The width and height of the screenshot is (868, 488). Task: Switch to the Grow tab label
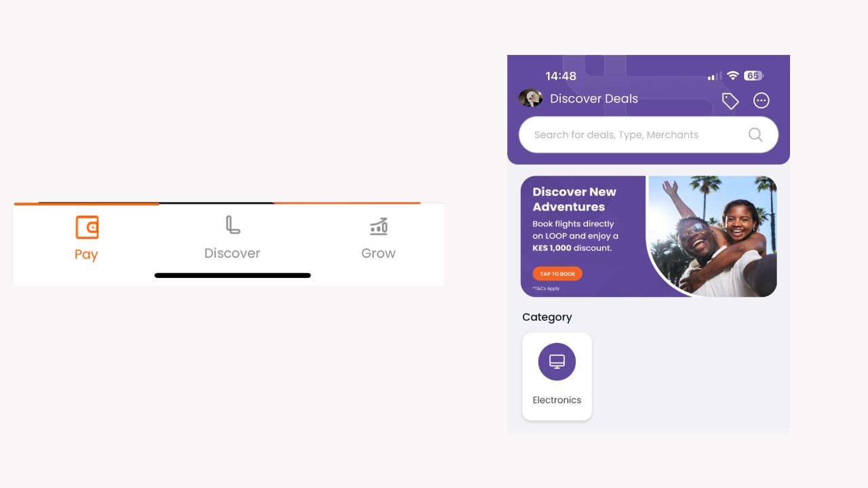pyautogui.click(x=378, y=253)
